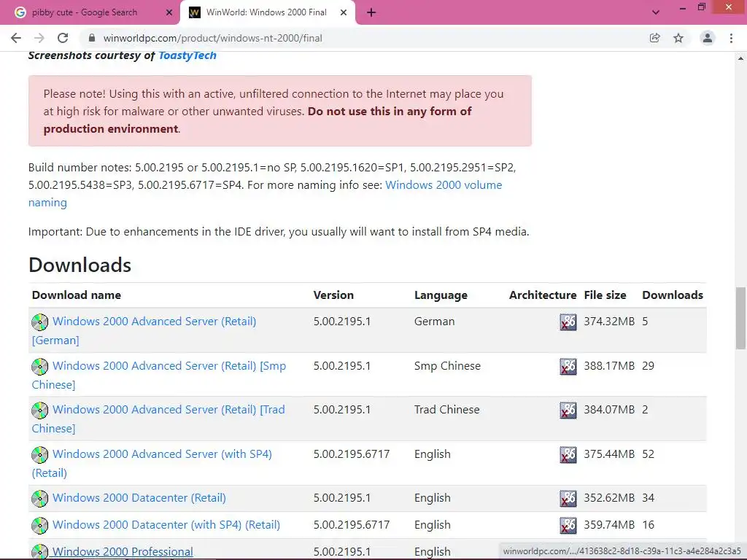Expand the tab search dropdown
The image size is (747, 560).
656,13
